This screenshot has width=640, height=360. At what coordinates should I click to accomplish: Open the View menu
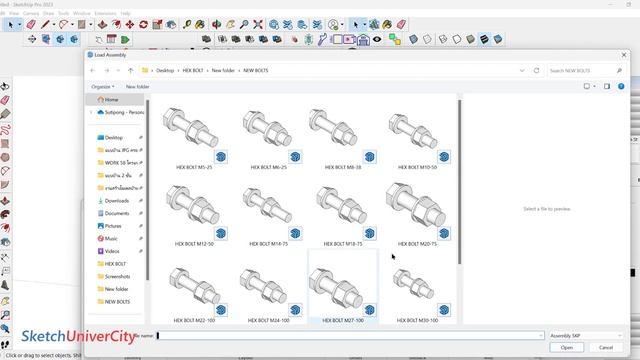tap(14, 13)
